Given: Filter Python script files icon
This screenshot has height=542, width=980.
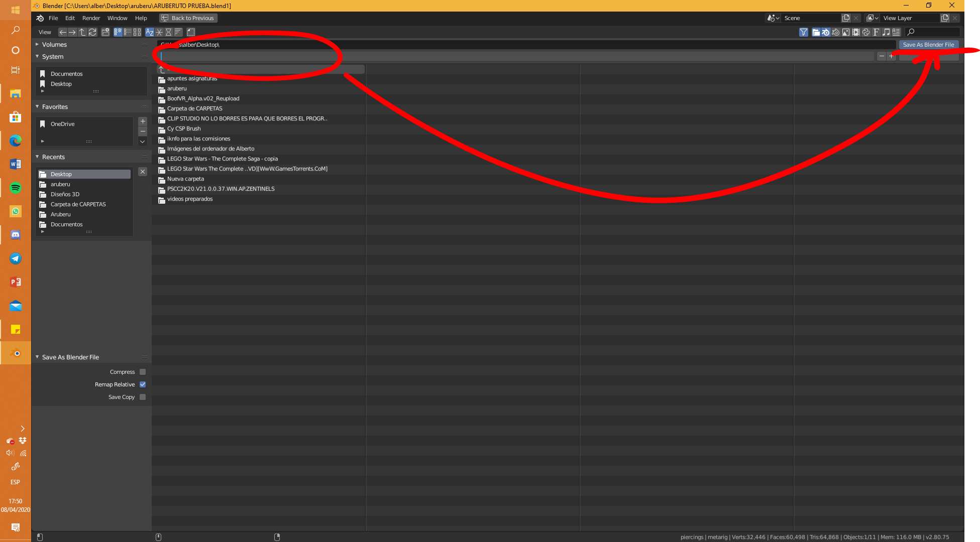Looking at the screenshot, I should (866, 32).
